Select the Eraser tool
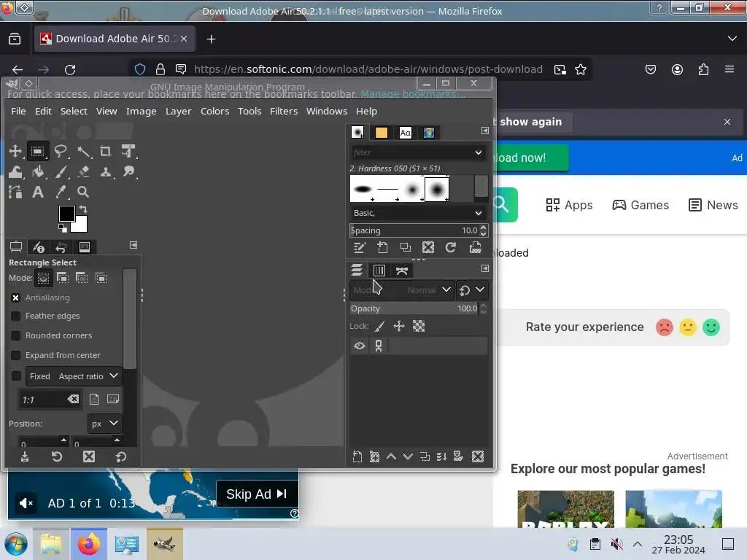Screen dimensions: 747x560 click(83, 171)
